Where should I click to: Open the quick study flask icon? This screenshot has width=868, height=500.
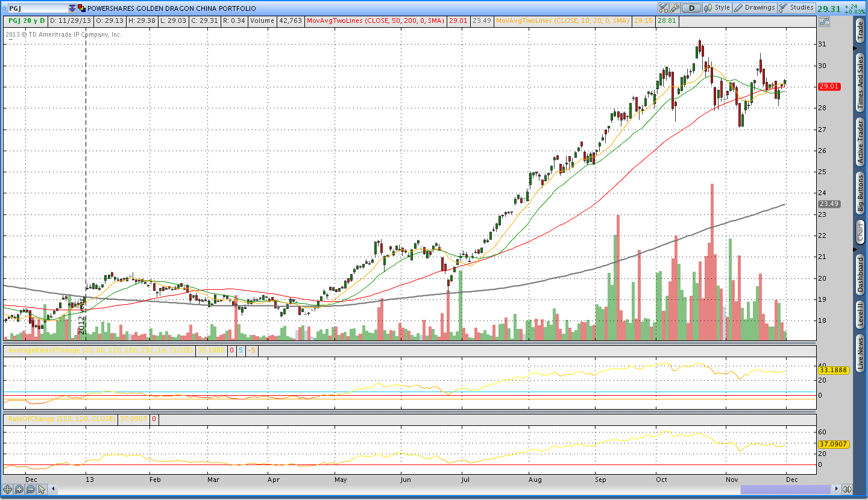tap(664, 8)
